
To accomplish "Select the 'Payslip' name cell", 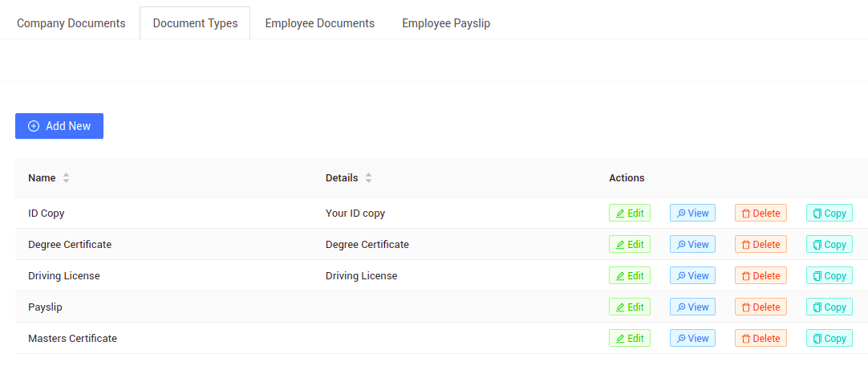I will click(45, 307).
